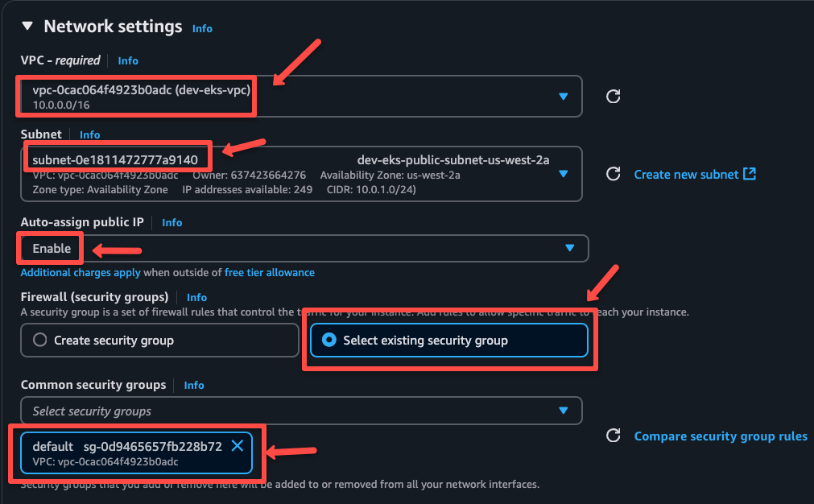Viewport: 814px width, 504px height.
Task: Open the Auto-assign public IP dropdown
Action: [x=570, y=248]
